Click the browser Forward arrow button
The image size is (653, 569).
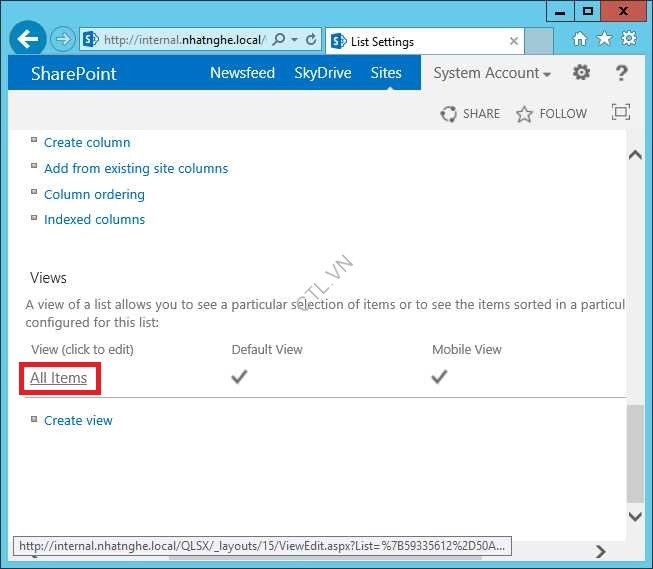(x=62, y=40)
